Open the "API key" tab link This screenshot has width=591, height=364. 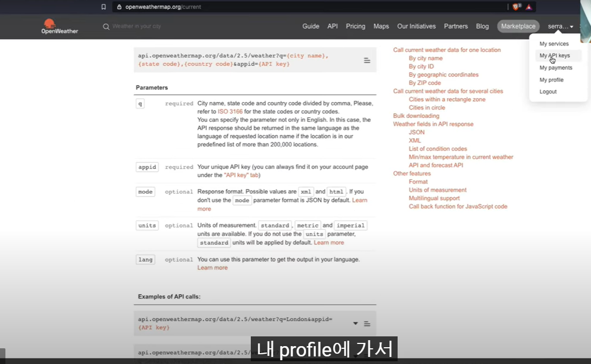point(241,175)
